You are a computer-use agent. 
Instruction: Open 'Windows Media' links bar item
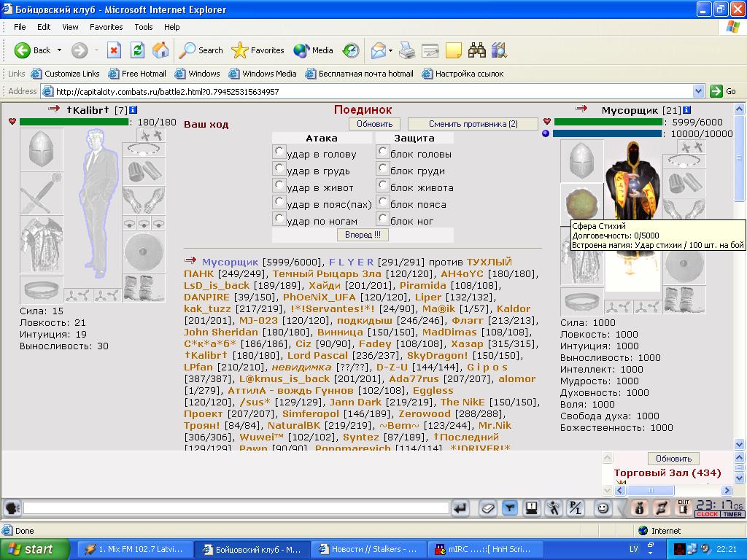[263, 74]
